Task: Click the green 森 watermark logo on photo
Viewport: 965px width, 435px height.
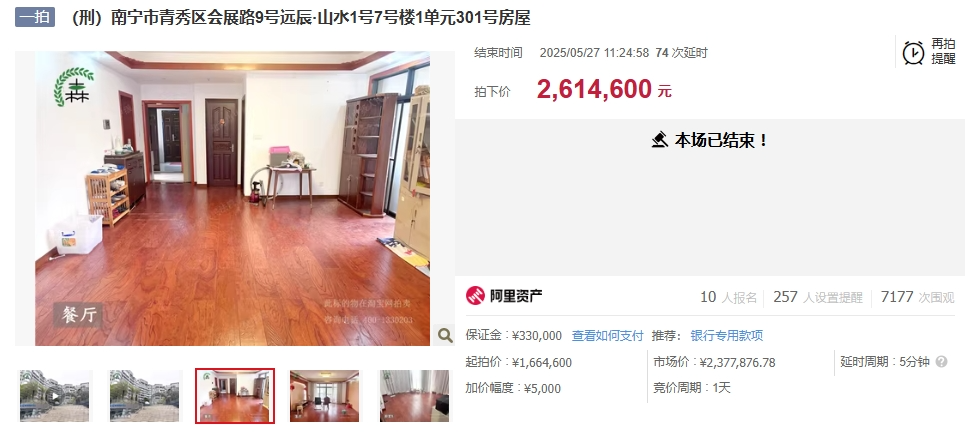Action: point(73,87)
